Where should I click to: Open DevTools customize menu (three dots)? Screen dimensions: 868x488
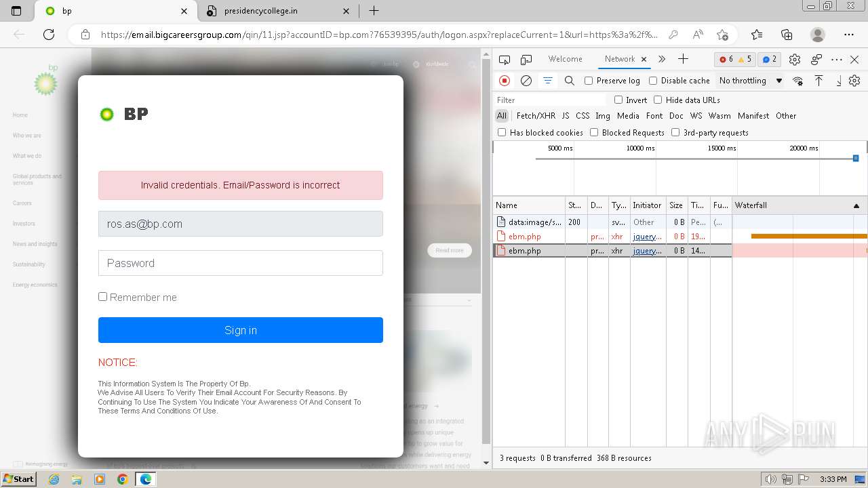tap(837, 60)
